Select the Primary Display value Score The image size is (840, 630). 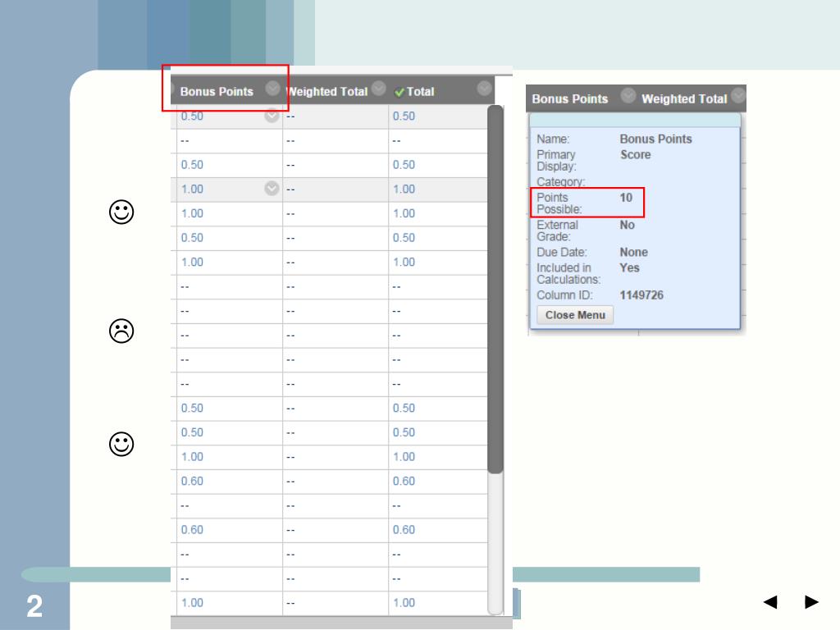click(636, 155)
